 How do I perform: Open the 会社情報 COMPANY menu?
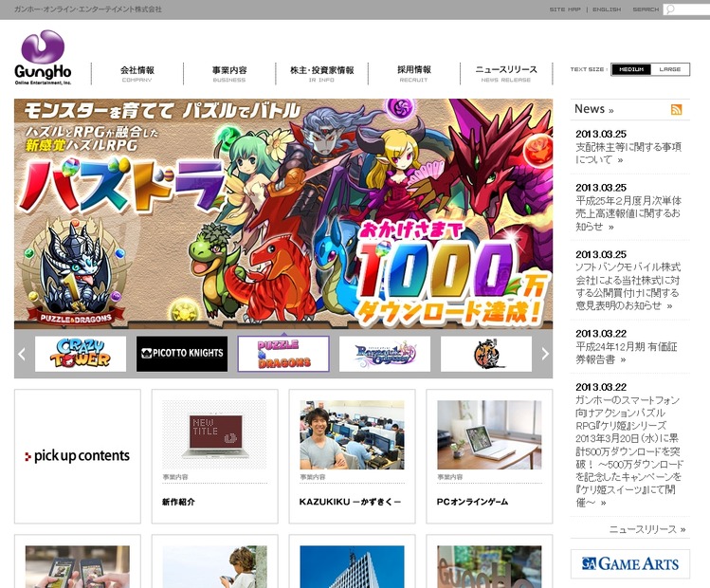[137, 74]
